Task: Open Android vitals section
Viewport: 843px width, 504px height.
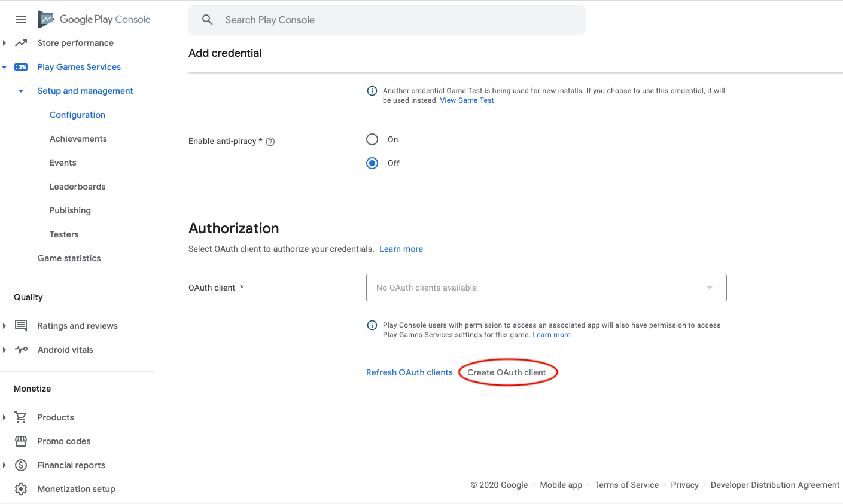Action: tap(65, 350)
